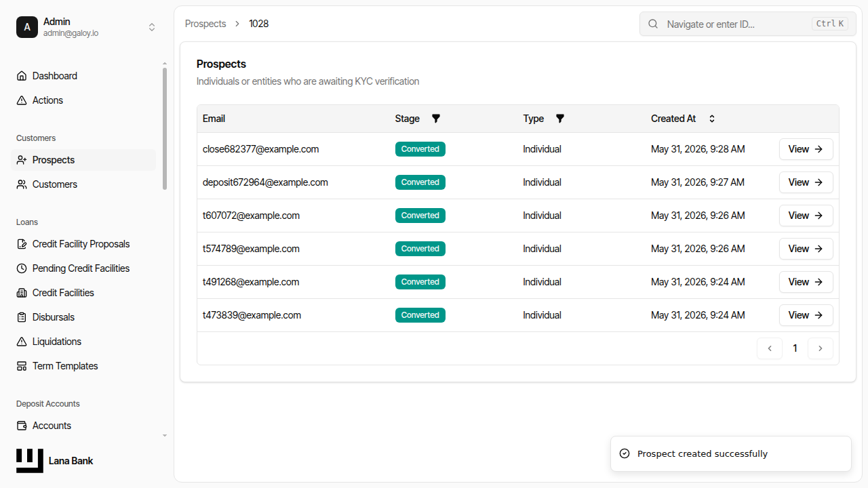Click breadcrumb item 1028
This screenshot has height=488, width=868.
(258, 24)
